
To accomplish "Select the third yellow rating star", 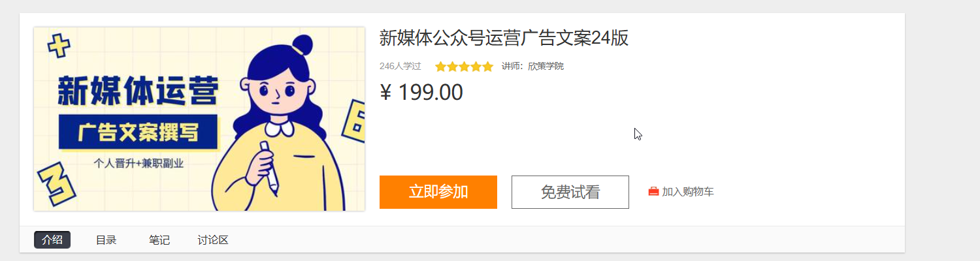I will (x=465, y=67).
